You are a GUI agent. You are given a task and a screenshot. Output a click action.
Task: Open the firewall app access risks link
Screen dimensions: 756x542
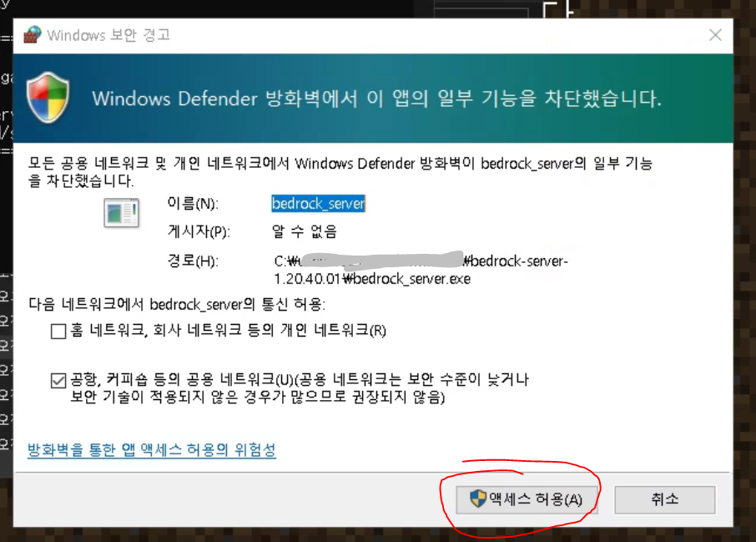coord(151,450)
